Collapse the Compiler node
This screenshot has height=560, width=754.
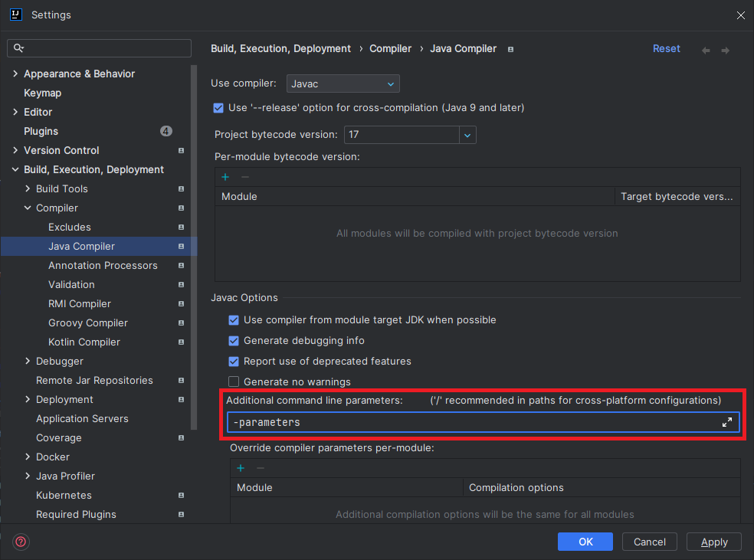(28, 208)
